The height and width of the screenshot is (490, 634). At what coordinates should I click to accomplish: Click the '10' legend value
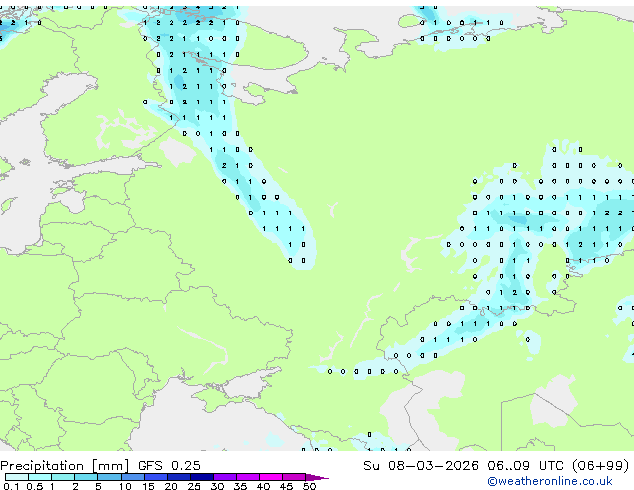point(125,486)
